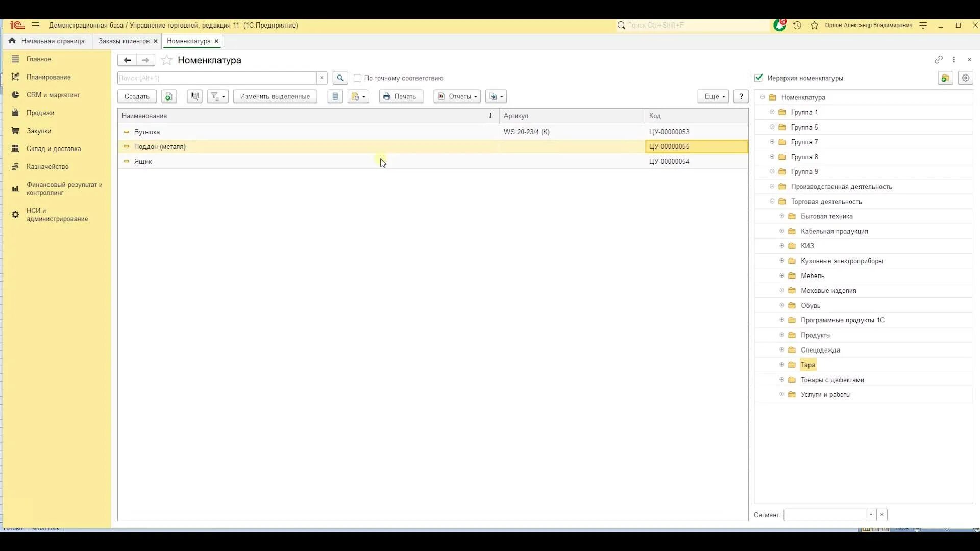Image resolution: width=980 pixels, height=551 pixels.
Task: Switch to Начальная страница tab
Action: (48, 41)
